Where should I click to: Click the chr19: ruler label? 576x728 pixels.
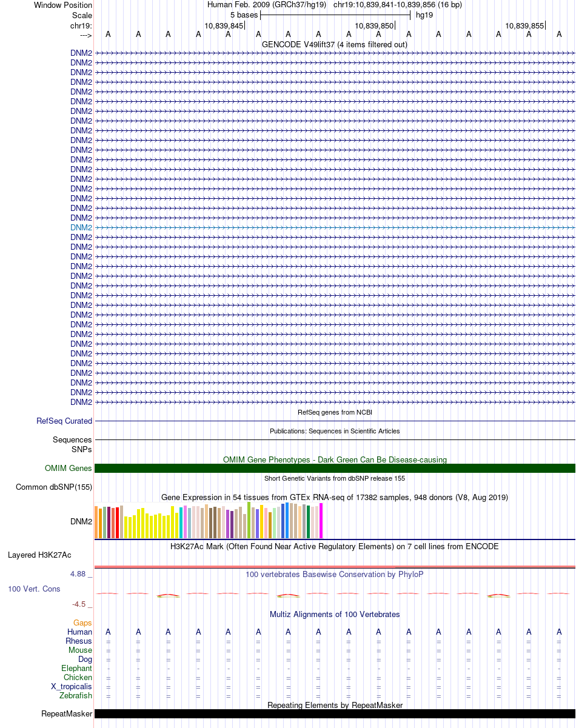(81, 25)
